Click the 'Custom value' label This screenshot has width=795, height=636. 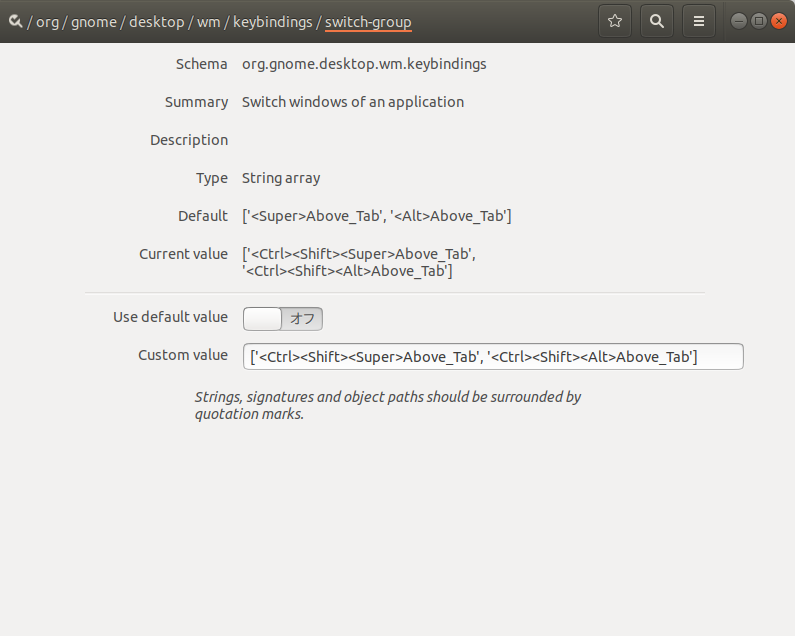[183, 355]
